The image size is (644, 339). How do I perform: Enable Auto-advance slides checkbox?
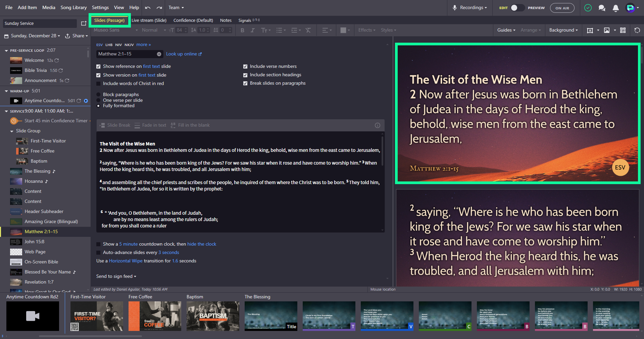pyautogui.click(x=98, y=253)
